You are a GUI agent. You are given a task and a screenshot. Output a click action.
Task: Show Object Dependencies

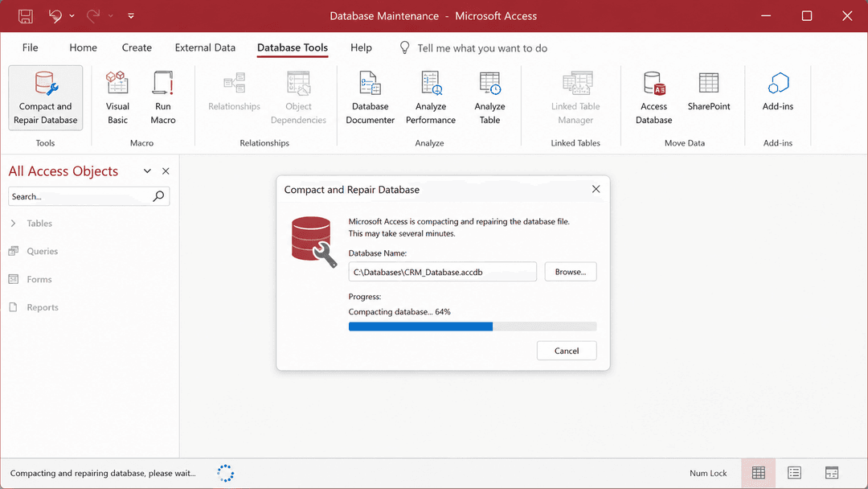tap(298, 98)
